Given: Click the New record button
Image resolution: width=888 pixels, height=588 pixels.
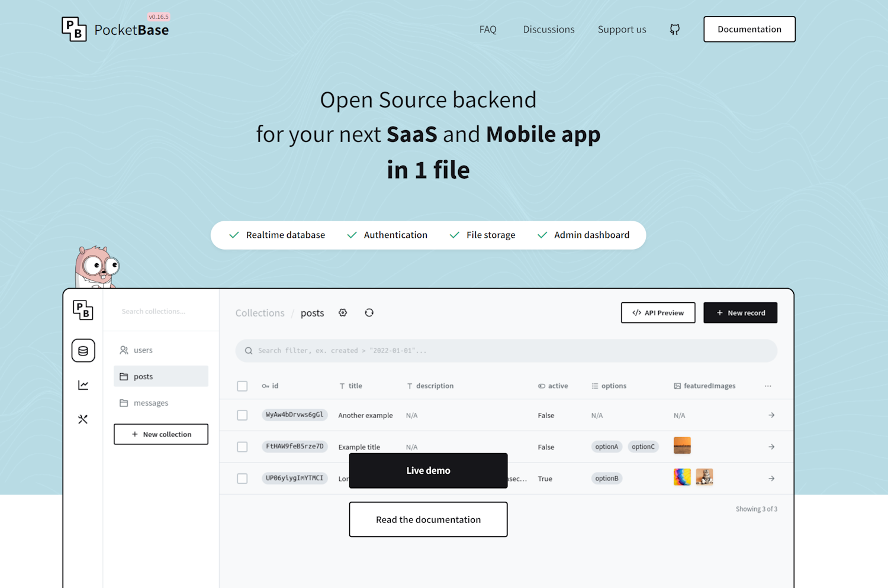Looking at the screenshot, I should pos(740,313).
